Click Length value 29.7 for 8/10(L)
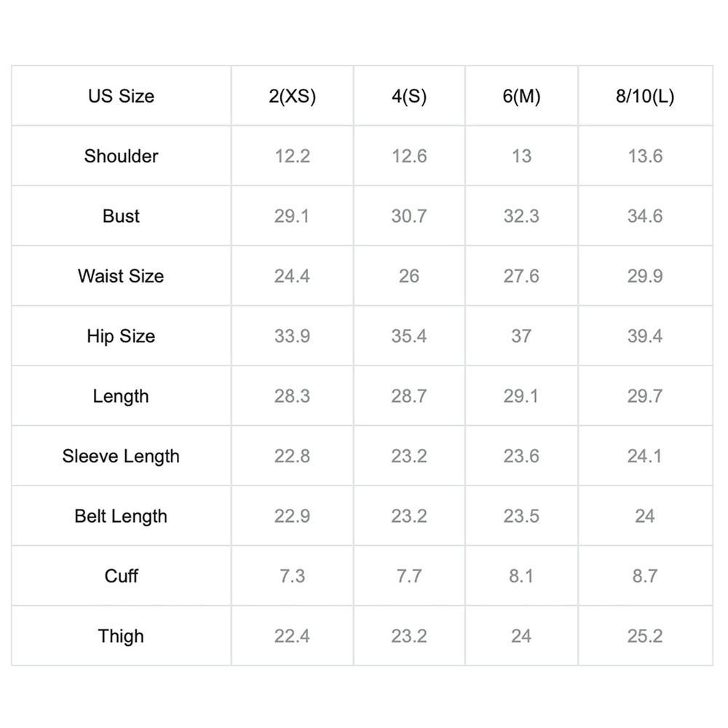 pyautogui.click(x=645, y=396)
